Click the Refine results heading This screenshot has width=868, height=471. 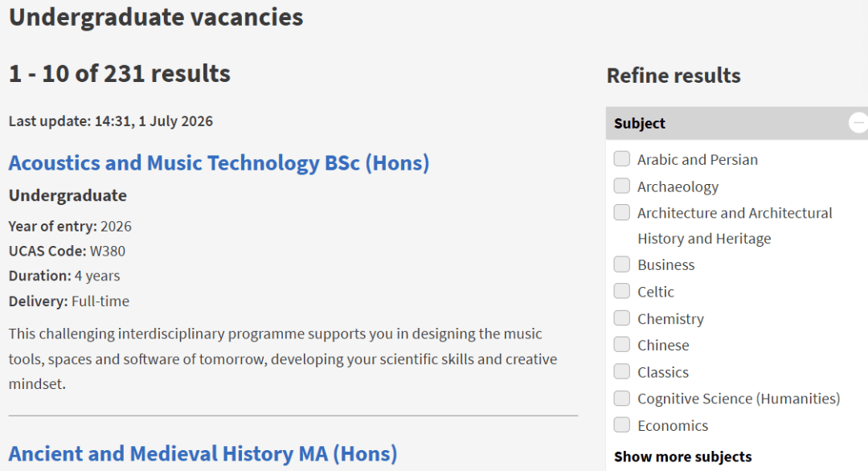pos(674,76)
